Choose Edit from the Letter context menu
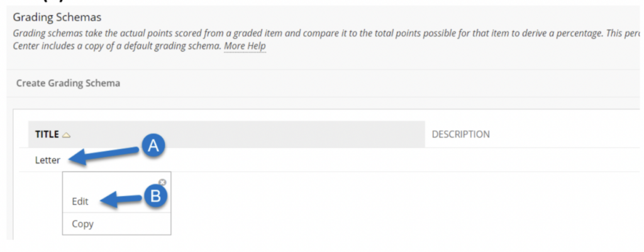The image size is (644, 252). (x=80, y=202)
